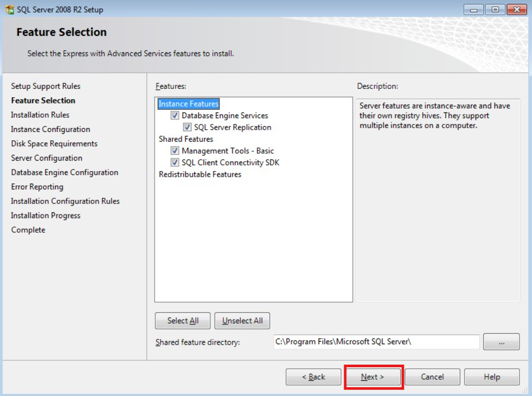Click the SQL Server Setup title bar icon
The height and width of the screenshot is (396, 532).
[8, 9]
